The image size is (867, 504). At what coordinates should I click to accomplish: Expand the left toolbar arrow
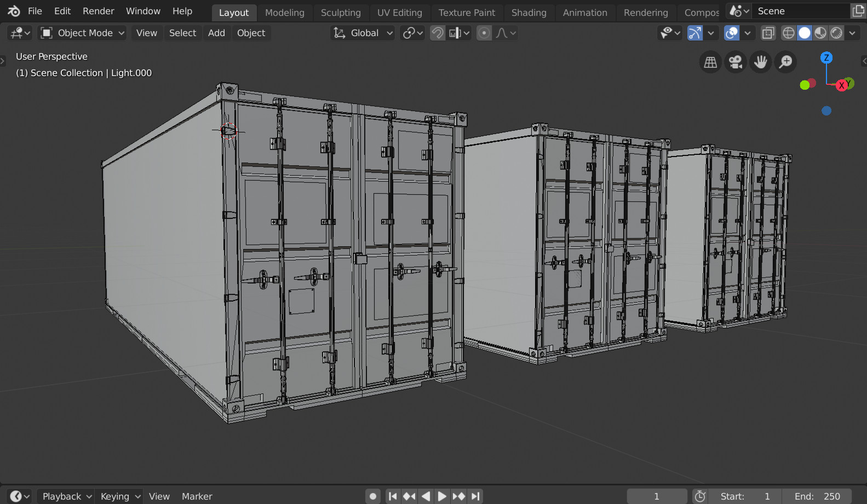pyautogui.click(x=3, y=61)
